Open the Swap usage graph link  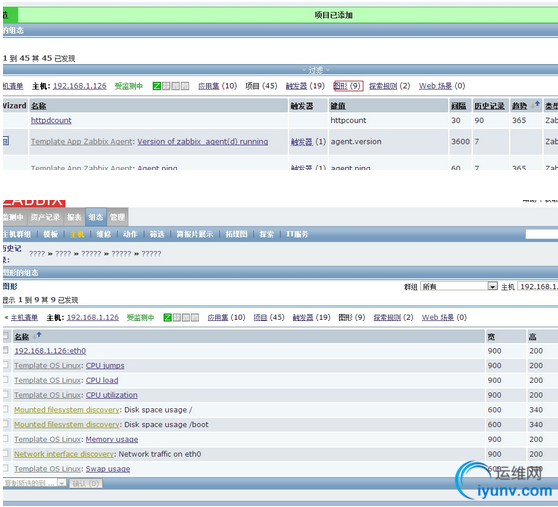pos(108,469)
